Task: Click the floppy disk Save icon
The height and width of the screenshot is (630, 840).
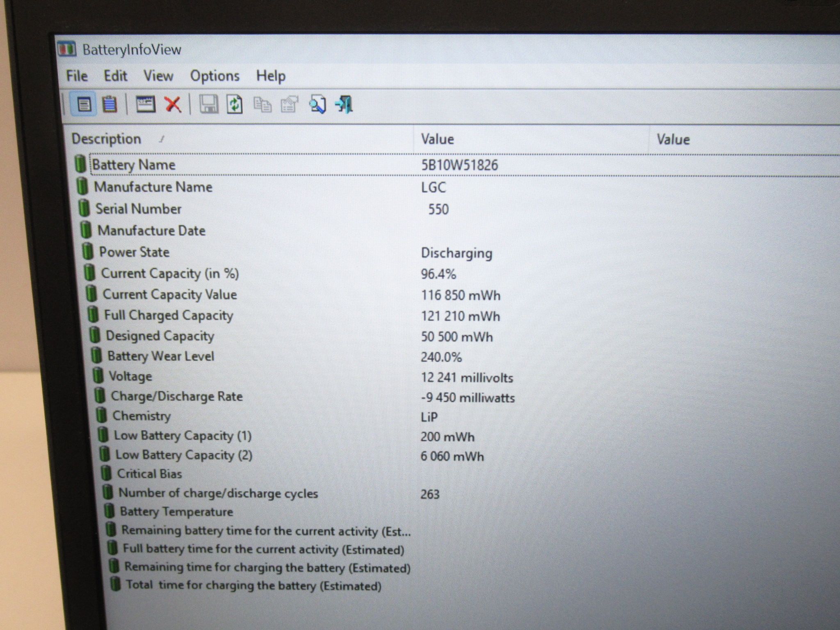Action: 209,104
